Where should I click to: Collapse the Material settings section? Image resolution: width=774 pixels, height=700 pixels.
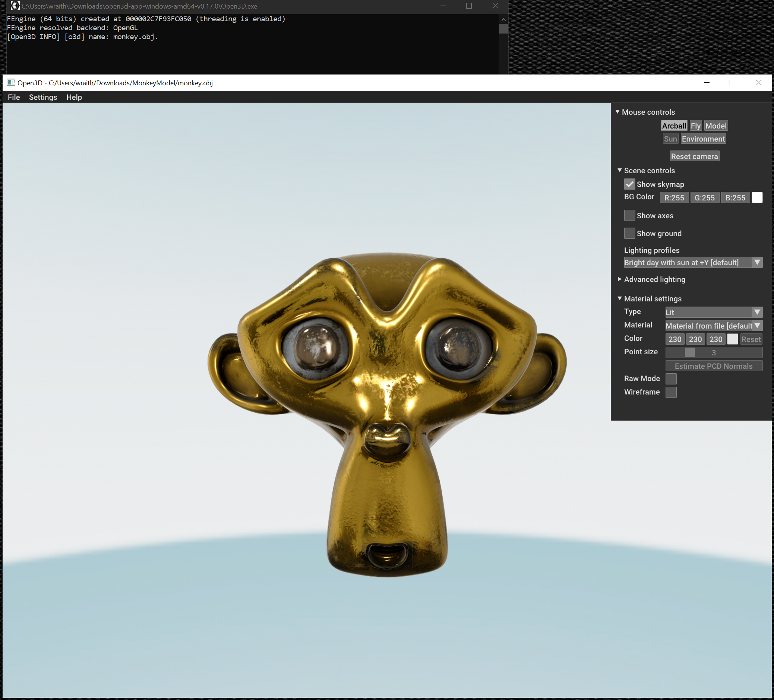(x=619, y=298)
